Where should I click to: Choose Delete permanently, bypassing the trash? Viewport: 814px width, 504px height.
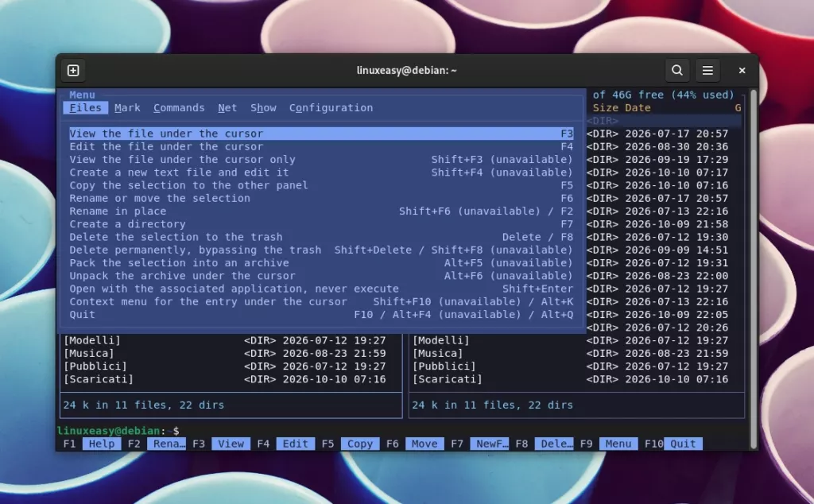tap(321, 250)
